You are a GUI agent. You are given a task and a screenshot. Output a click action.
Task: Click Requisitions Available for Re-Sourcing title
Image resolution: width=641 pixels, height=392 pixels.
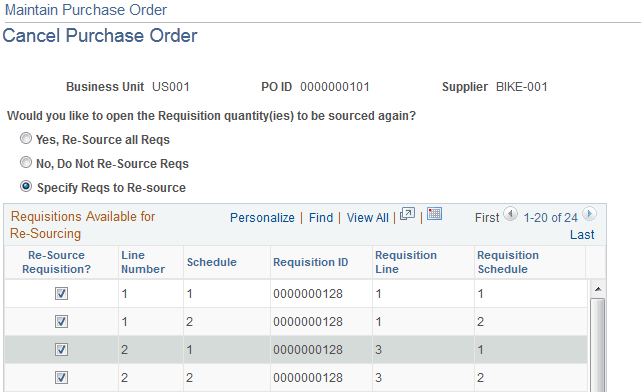83,225
